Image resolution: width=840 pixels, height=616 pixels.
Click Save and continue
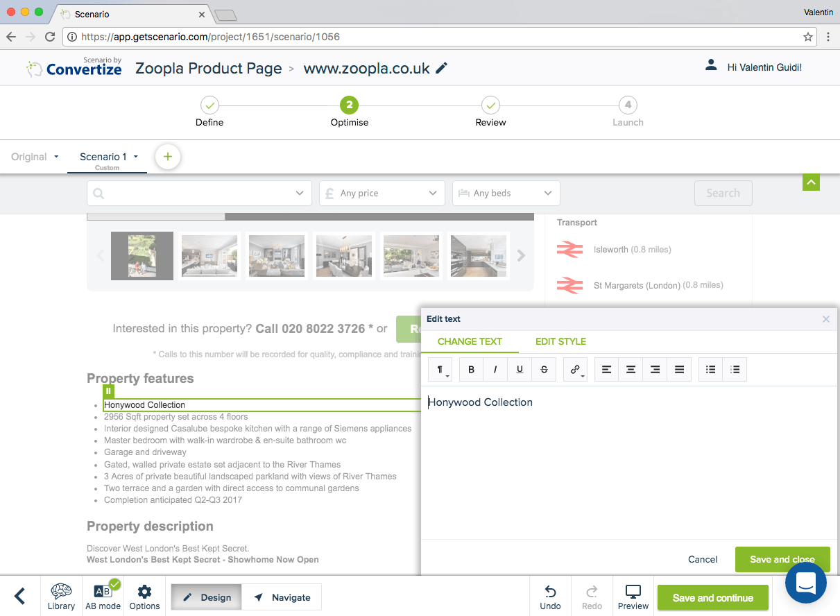coord(713,598)
